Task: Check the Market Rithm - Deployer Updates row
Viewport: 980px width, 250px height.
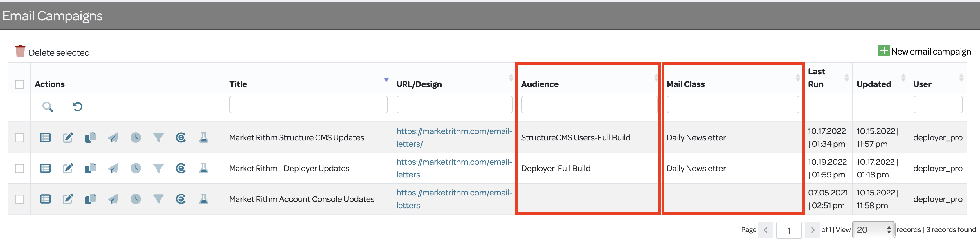Action: click(19, 168)
